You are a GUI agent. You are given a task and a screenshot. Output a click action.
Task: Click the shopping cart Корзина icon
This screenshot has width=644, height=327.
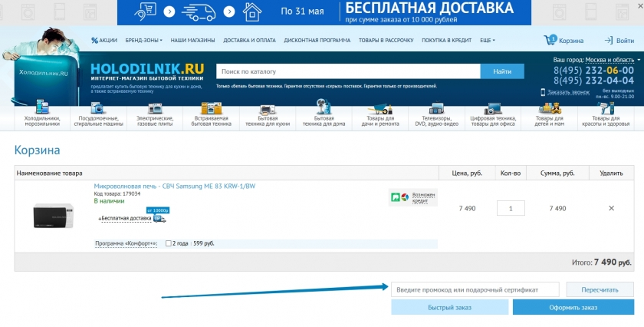[x=550, y=40]
